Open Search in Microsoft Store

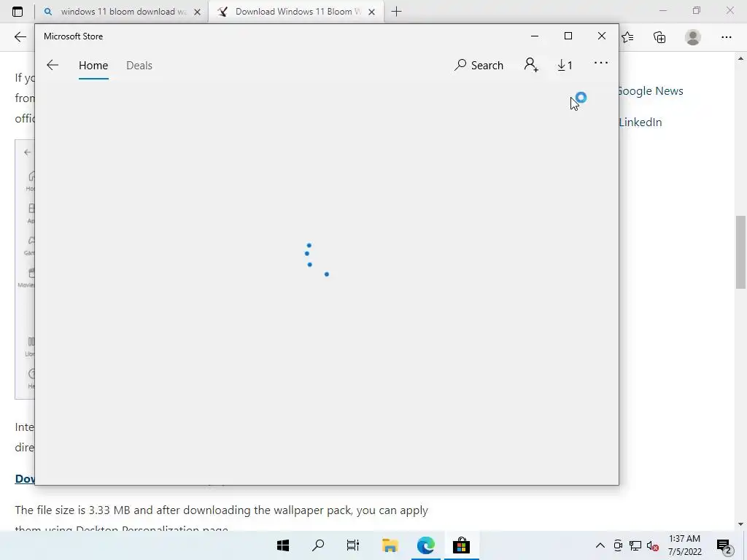479,65
